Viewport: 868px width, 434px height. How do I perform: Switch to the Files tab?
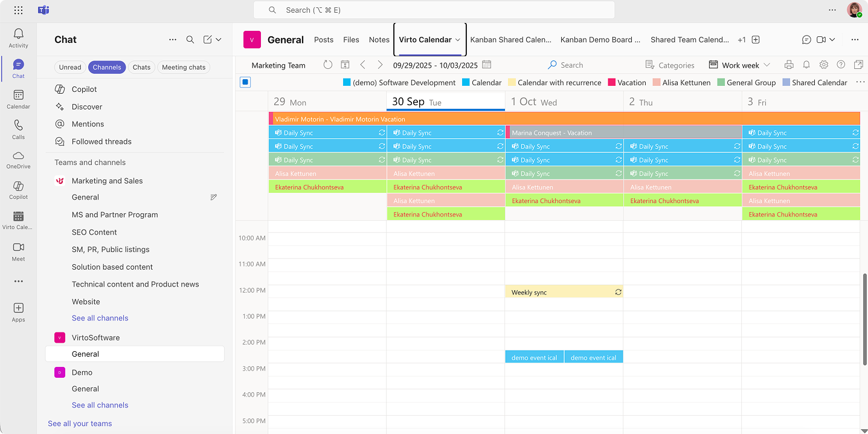pyautogui.click(x=351, y=40)
